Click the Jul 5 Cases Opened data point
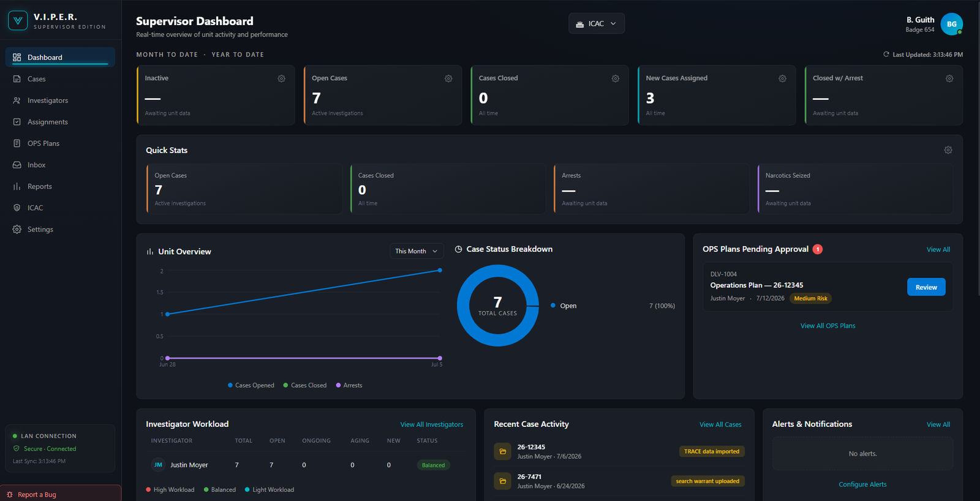 pyautogui.click(x=440, y=270)
